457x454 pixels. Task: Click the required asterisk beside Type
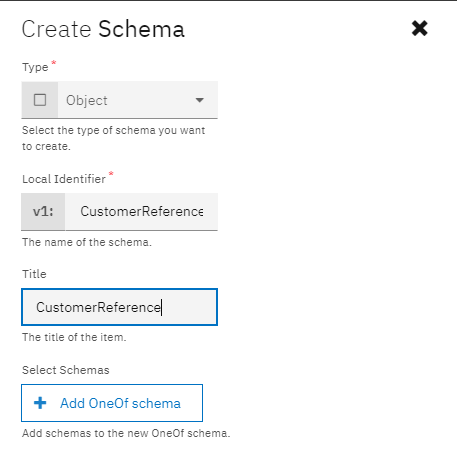pyautogui.click(x=53, y=62)
